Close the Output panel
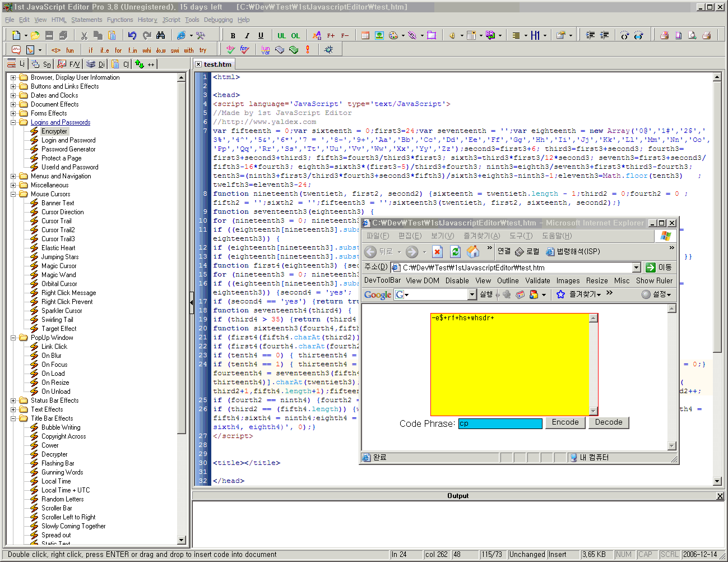The image size is (728, 562). click(x=720, y=496)
